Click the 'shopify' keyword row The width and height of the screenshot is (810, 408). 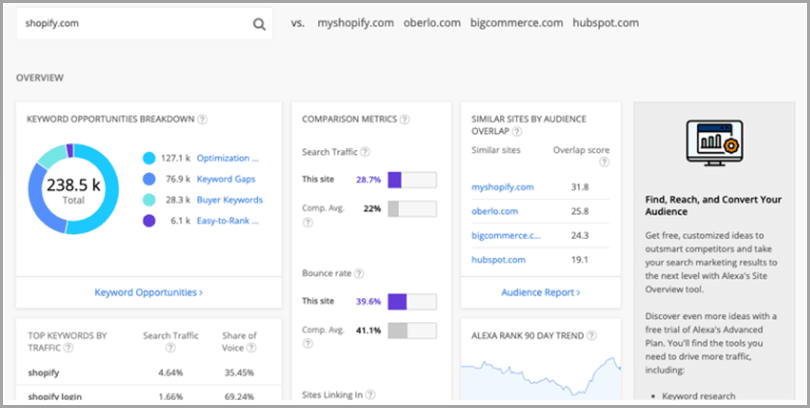click(x=149, y=372)
